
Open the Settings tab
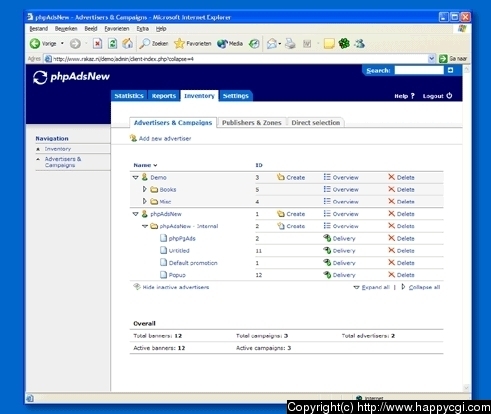click(236, 96)
